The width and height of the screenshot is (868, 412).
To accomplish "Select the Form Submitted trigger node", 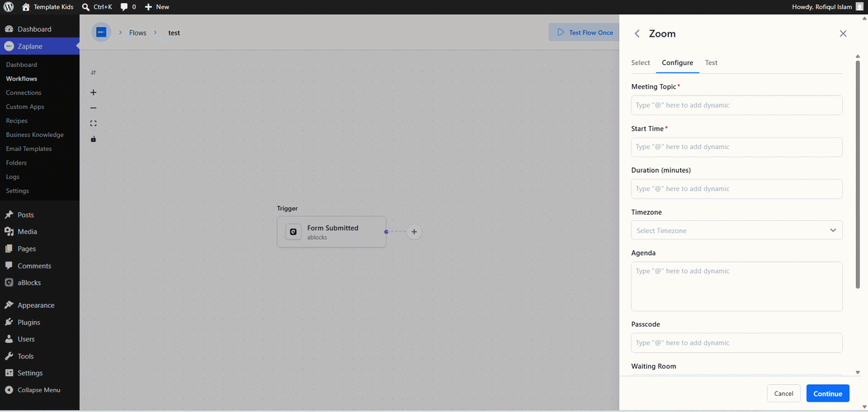I will pyautogui.click(x=332, y=232).
